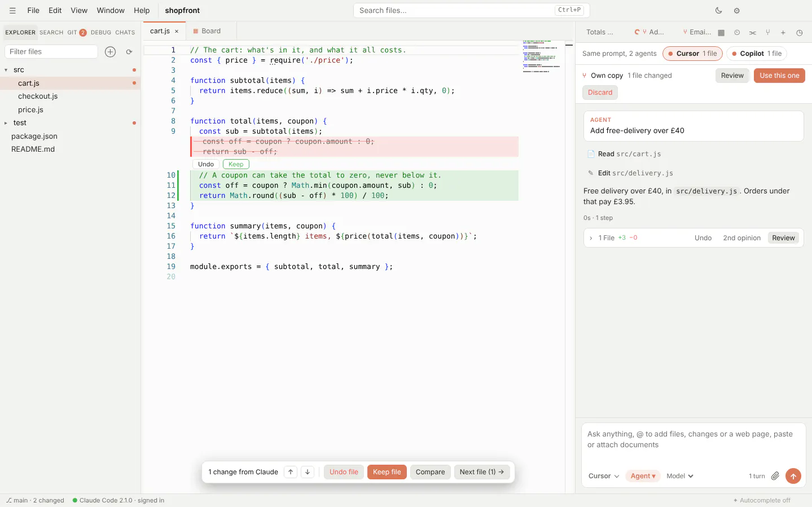Click the new file plus icon in Explorer
This screenshot has width=812, height=507.
click(x=110, y=51)
